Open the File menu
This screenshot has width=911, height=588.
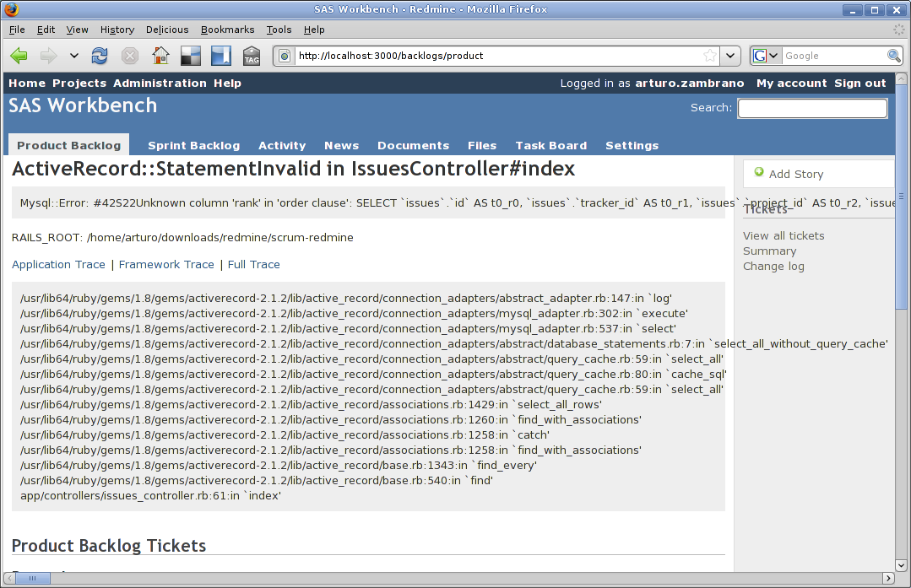click(17, 30)
